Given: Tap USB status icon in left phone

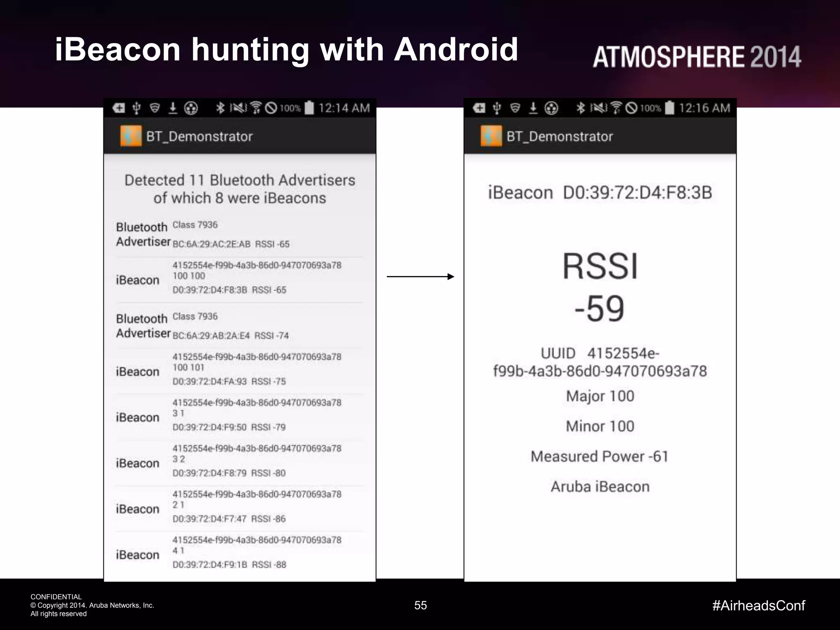Looking at the screenshot, I should click(x=137, y=108).
